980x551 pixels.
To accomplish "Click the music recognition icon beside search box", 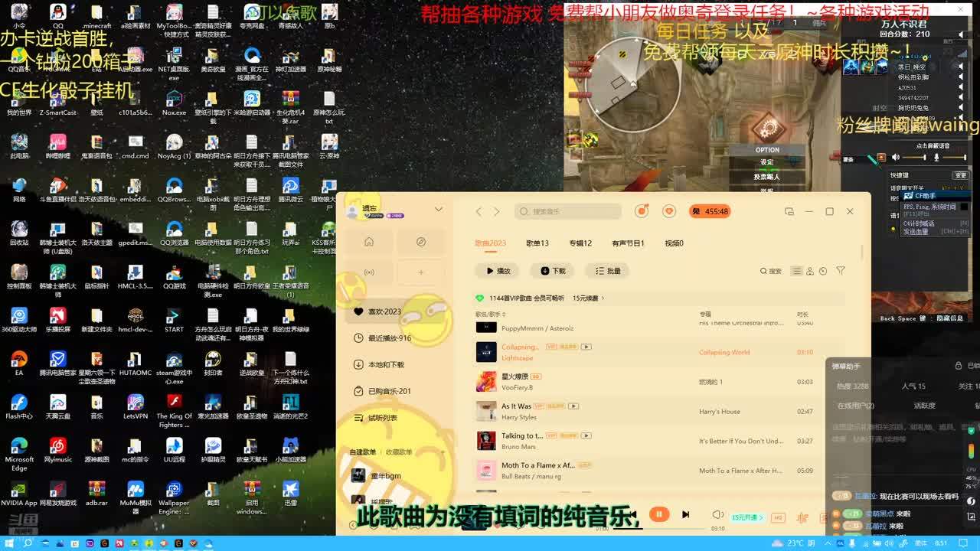I will pos(642,211).
